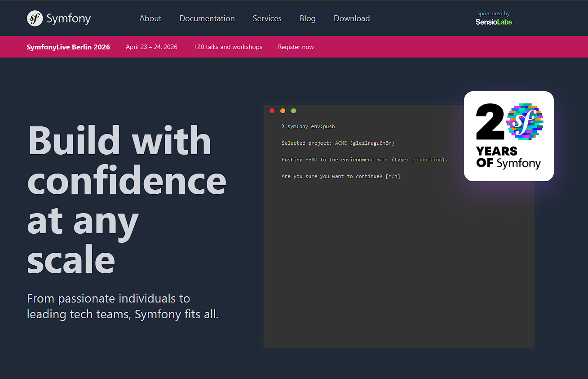Open the Documentation menu
The image size is (588, 379).
207,18
